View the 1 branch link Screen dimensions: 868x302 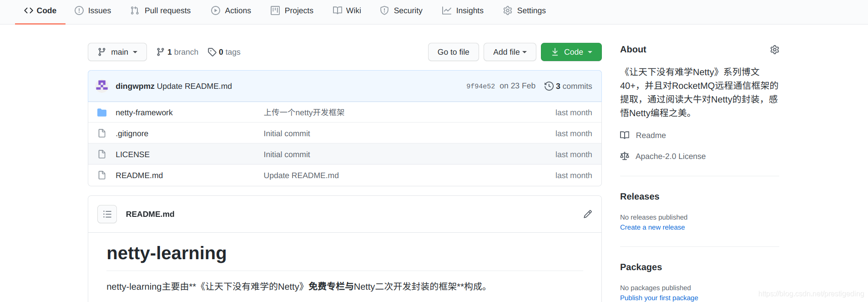coord(177,52)
